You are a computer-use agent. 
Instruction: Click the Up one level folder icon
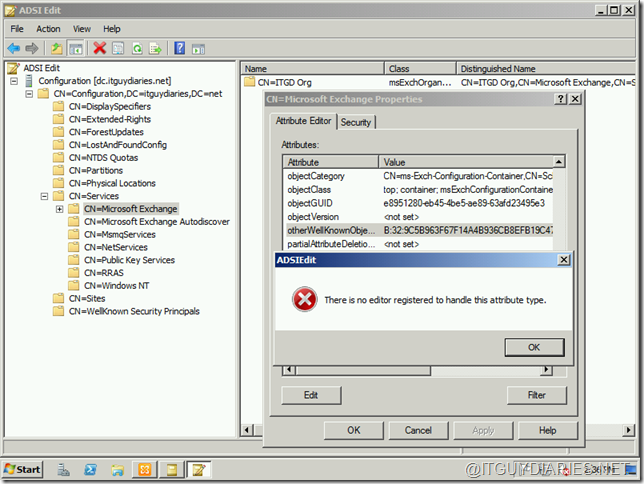[56, 48]
